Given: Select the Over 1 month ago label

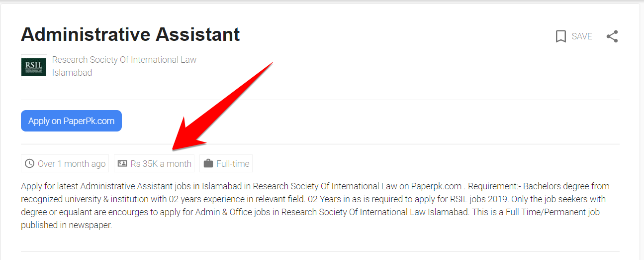Looking at the screenshot, I should 72,164.
